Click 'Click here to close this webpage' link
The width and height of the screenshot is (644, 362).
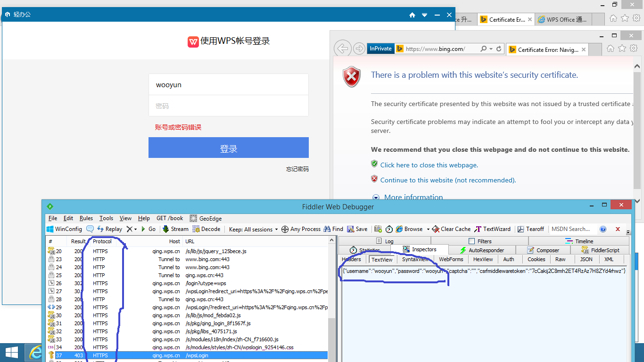click(x=429, y=165)
